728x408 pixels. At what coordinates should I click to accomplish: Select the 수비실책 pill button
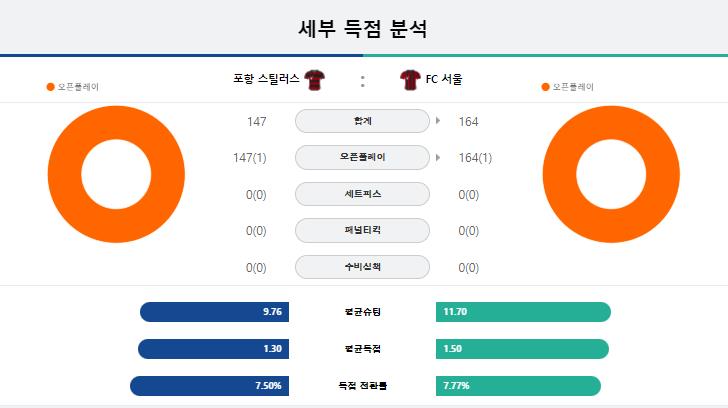pos(362,267)
